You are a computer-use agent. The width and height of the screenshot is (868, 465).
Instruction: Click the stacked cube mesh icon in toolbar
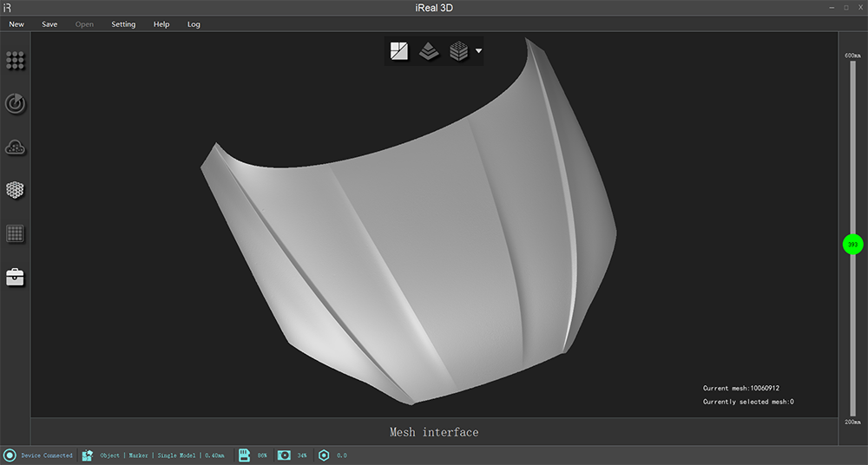(458, 51)
